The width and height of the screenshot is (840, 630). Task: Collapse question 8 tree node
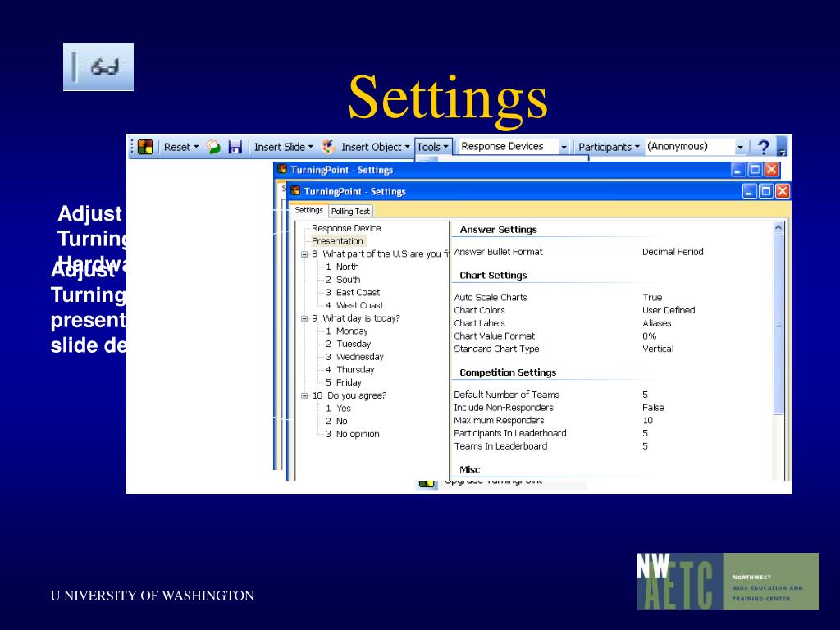point(304,254)
